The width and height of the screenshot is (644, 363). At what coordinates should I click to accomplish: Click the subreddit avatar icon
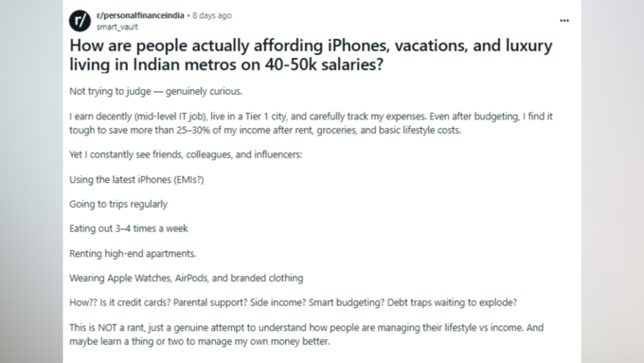(x=80, y=21)
